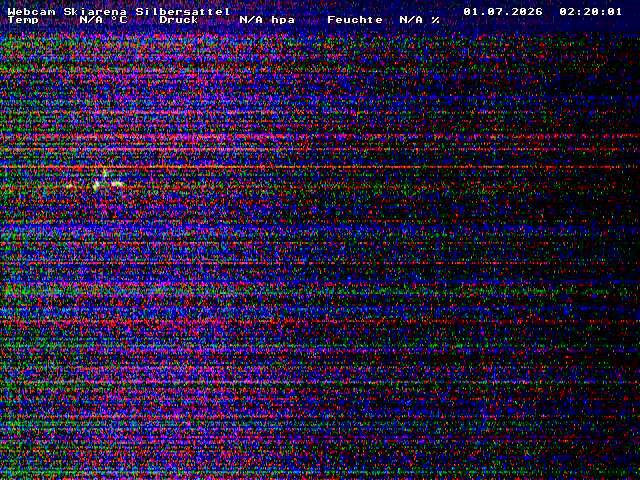Click the "N/A hpa" pressure value
Screen dimensions: 640x480
point(267,20)
